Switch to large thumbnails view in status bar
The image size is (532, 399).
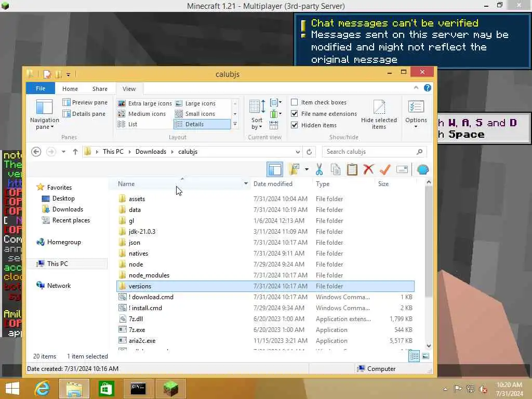point(425,356)
